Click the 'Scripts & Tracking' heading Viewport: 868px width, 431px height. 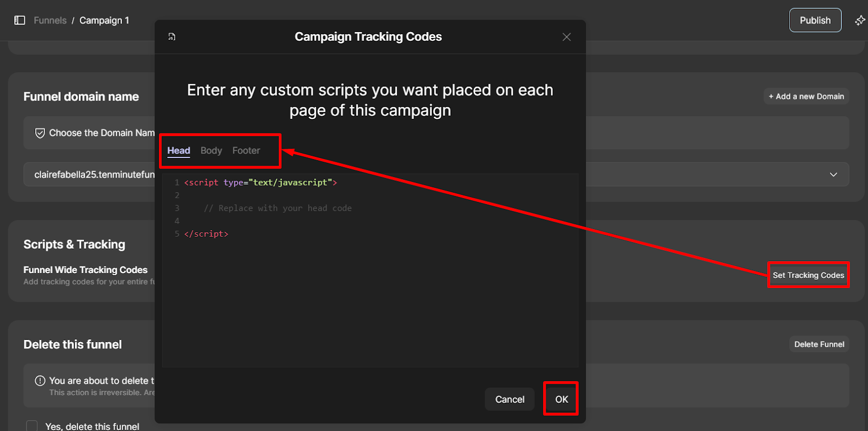[74, 244]
